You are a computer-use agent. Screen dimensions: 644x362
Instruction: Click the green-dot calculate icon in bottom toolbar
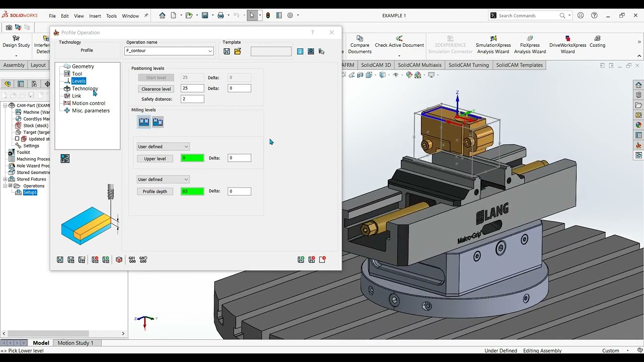106,259
